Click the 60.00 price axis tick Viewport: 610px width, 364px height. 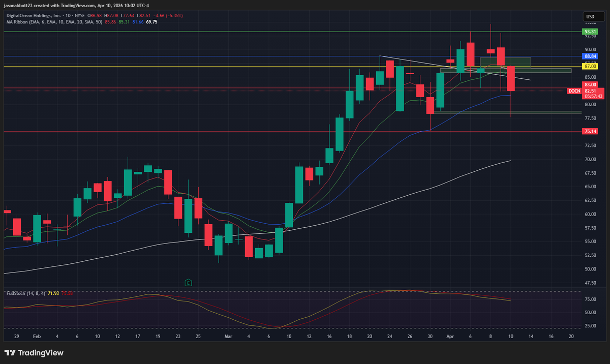pos(590,214)
